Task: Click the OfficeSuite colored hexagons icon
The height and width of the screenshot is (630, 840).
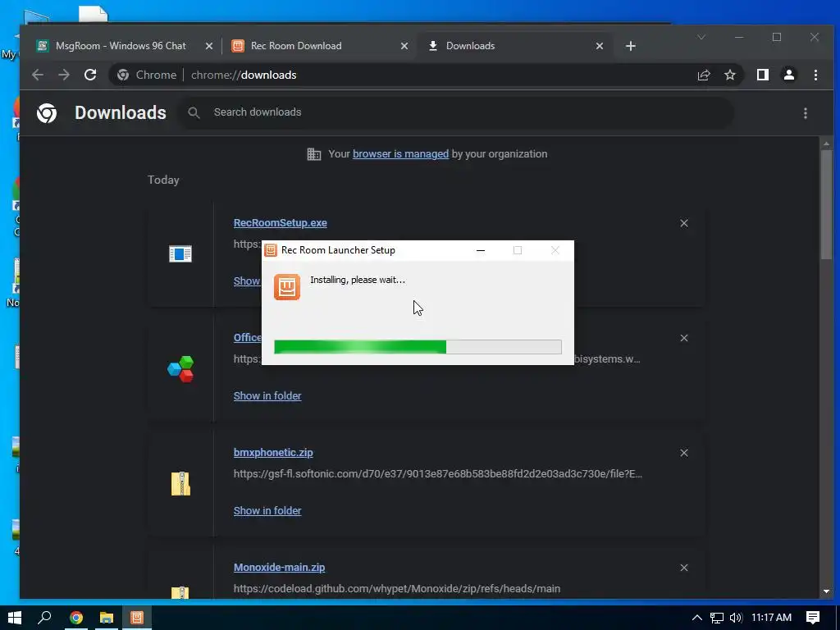Action: pyautogui.click(x=180, y=369)
